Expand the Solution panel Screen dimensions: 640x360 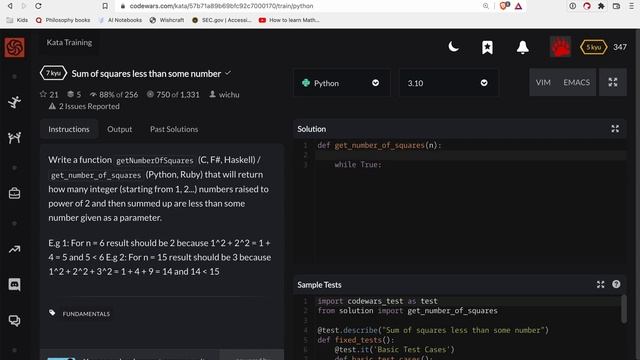point(615,129)
